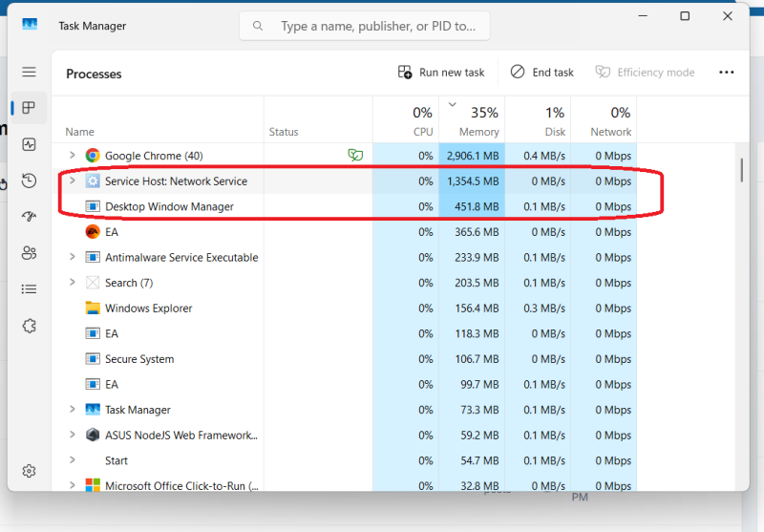Open the App history page icon
Screen dimensions: 764x532
(29, 181)
